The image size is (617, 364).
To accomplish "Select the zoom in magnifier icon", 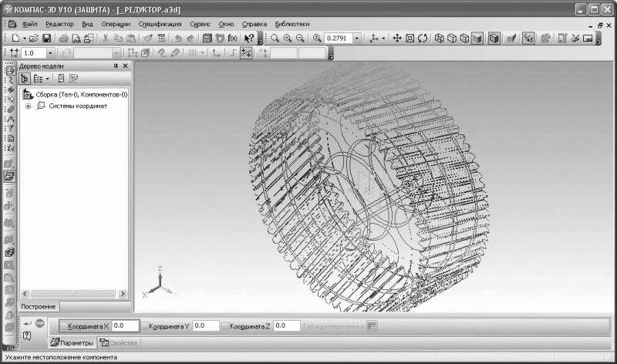I will tap(288, 38).
